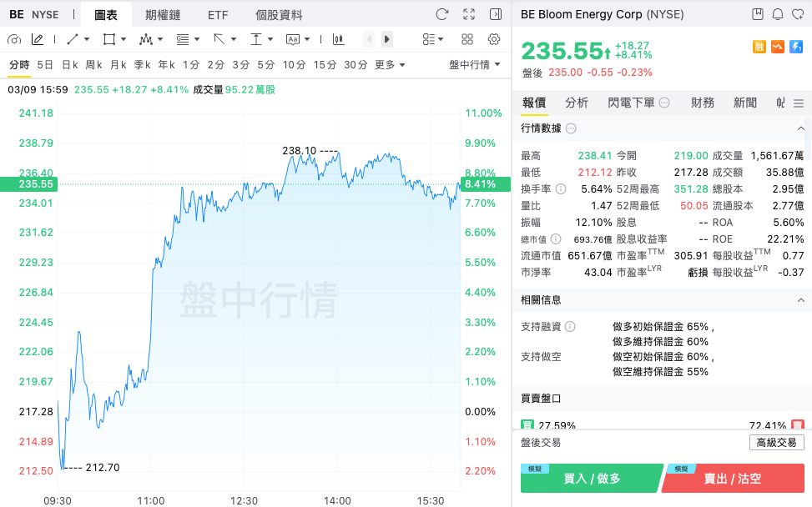Image resolution: width=812 pixels, height=507 pixels.
Task: Add BE to favorites heart icon
Action: [798, 14]
